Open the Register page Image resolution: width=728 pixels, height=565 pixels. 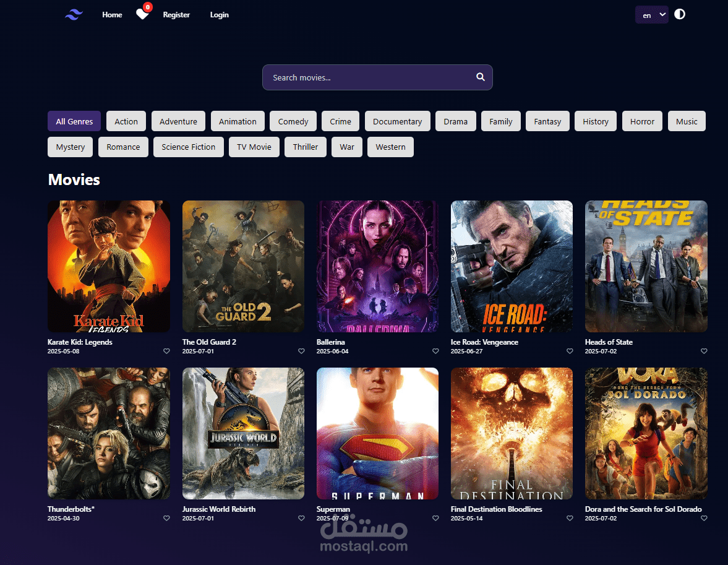point(176,15)
